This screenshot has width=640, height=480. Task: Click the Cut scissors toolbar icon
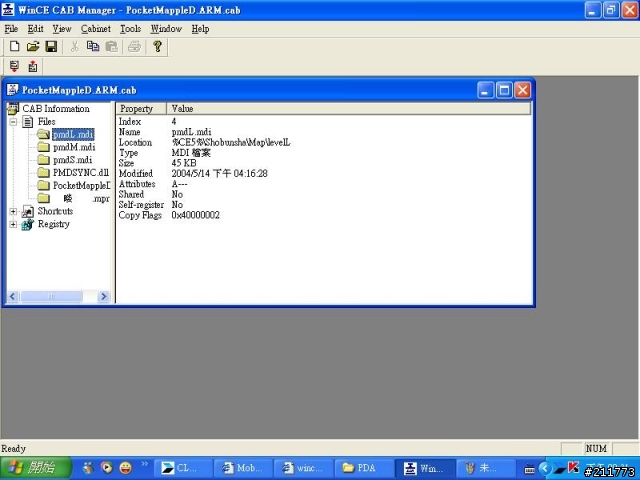(74, 46)
